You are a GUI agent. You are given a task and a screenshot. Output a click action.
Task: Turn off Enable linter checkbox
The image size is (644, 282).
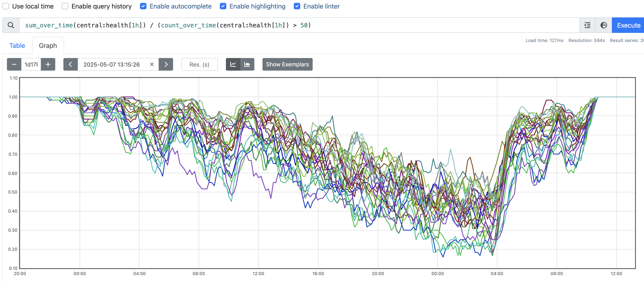pyautogui.click(x=297, y=6)
